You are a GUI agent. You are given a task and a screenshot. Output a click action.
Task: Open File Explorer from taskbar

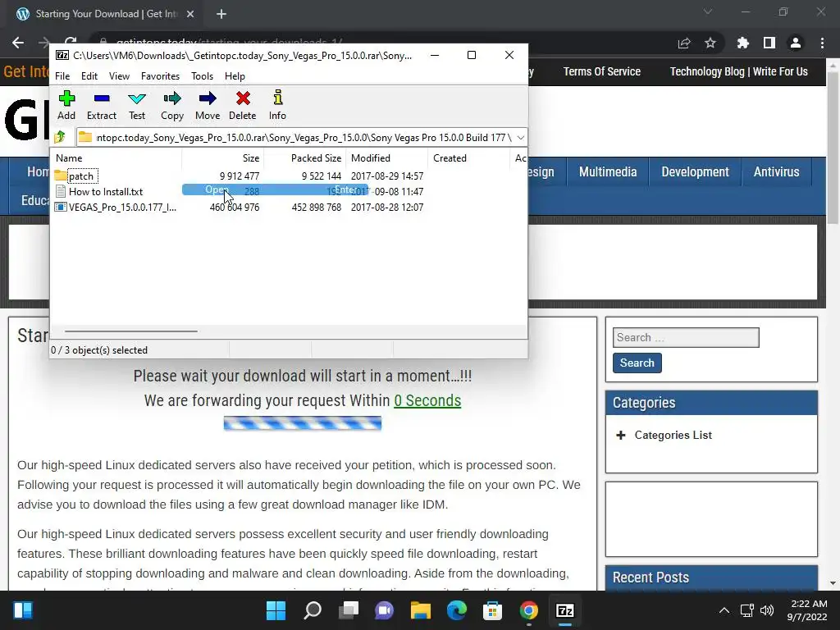(x=421, y=610)
